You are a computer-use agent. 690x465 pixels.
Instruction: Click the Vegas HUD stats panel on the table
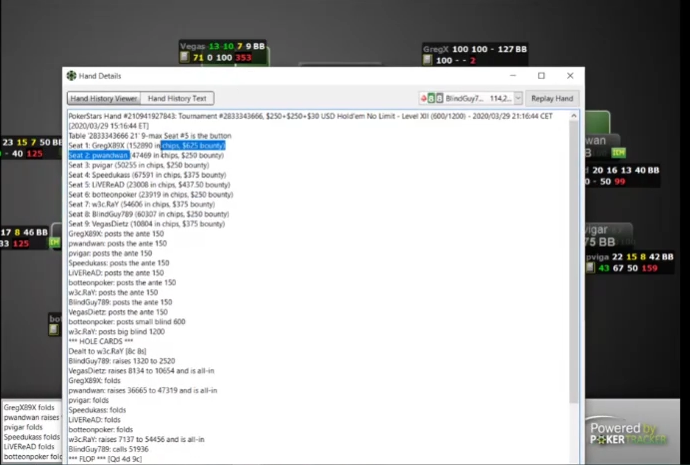click(223, 52)
